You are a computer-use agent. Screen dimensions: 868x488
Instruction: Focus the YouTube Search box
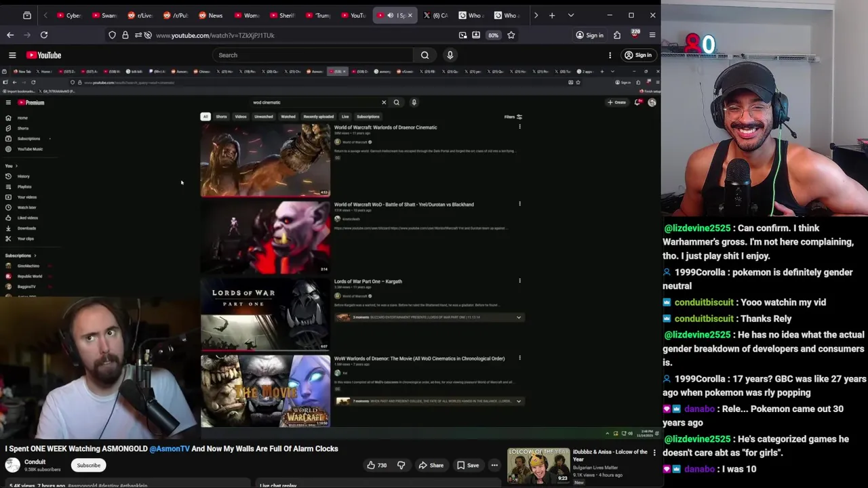tap(312, 55)
